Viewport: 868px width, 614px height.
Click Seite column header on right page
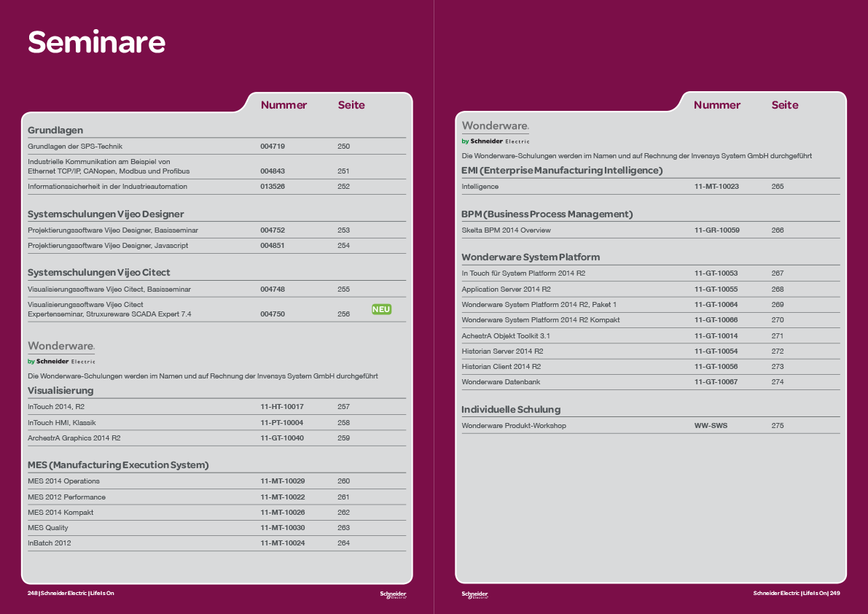coord(784,105)
